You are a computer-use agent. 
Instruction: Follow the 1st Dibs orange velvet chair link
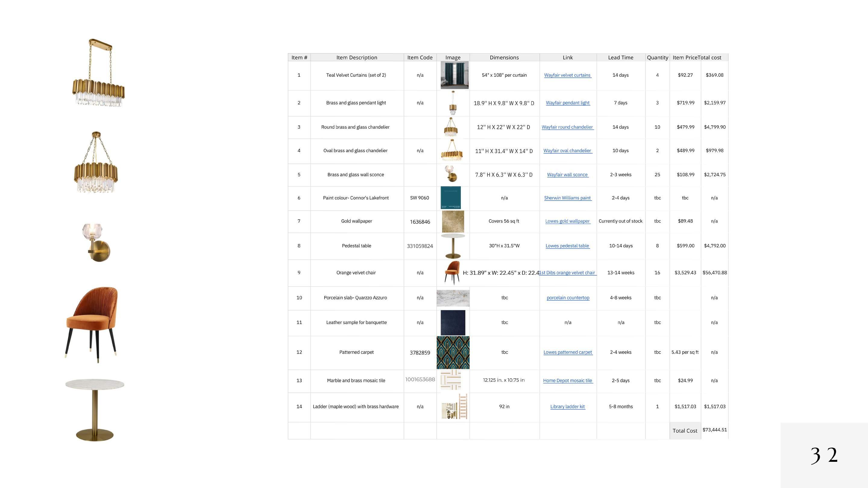tap(568, 272)
